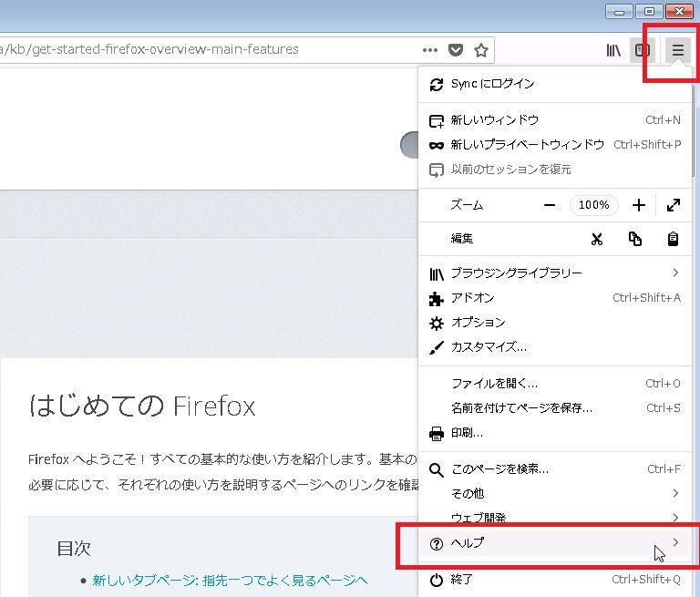Image resolution: width=700 pixels, height=597 pixels.
Task: Expand その他 submenu
Action: point(555,493)
